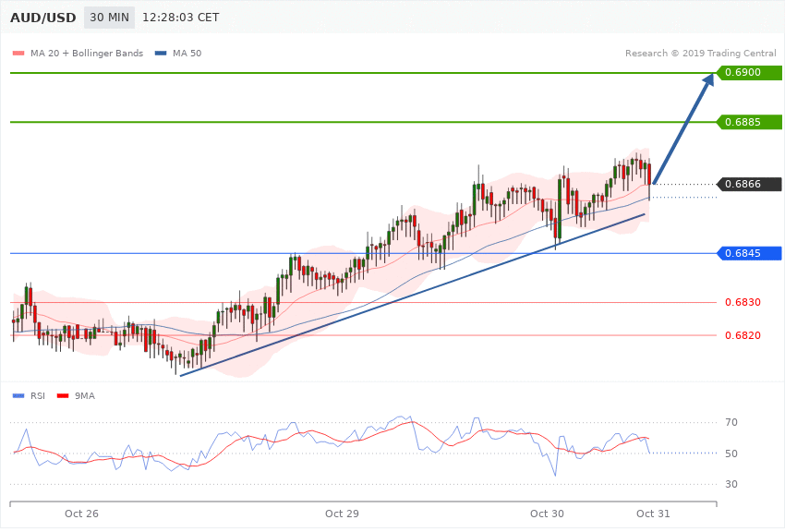Viewport: 785px width, 532px height.
Task: Click the AUD/USD symbol title
Action: pyautogui.click(x=43, y=18)
